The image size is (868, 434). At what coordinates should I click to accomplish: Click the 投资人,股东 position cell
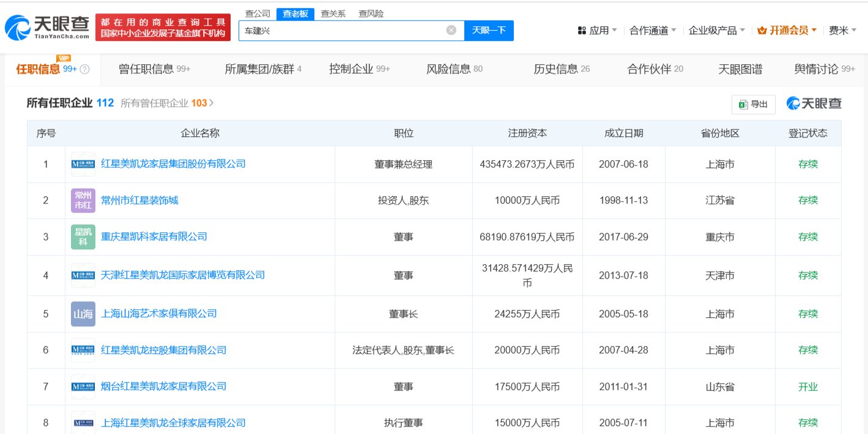click(x=404, y=200)
